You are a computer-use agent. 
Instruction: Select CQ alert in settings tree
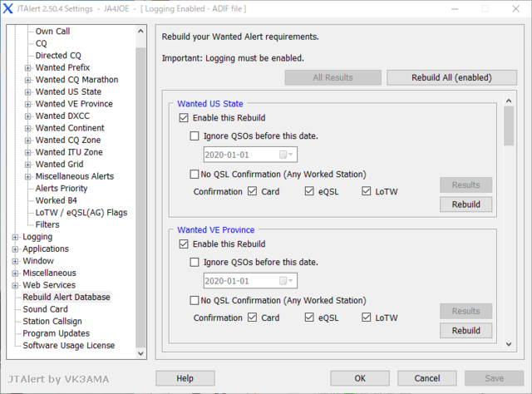tap(41, 43)
